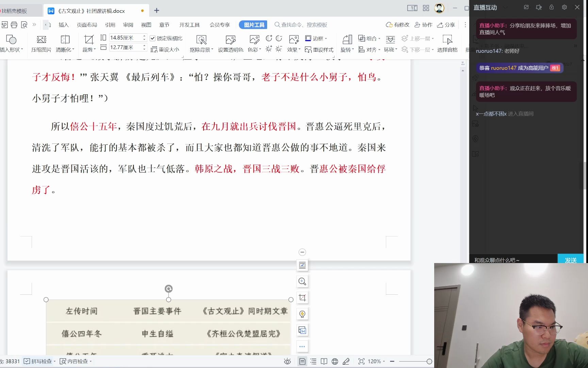
Task: Open the 对齐 align dropdown
Action: (370, 50)
